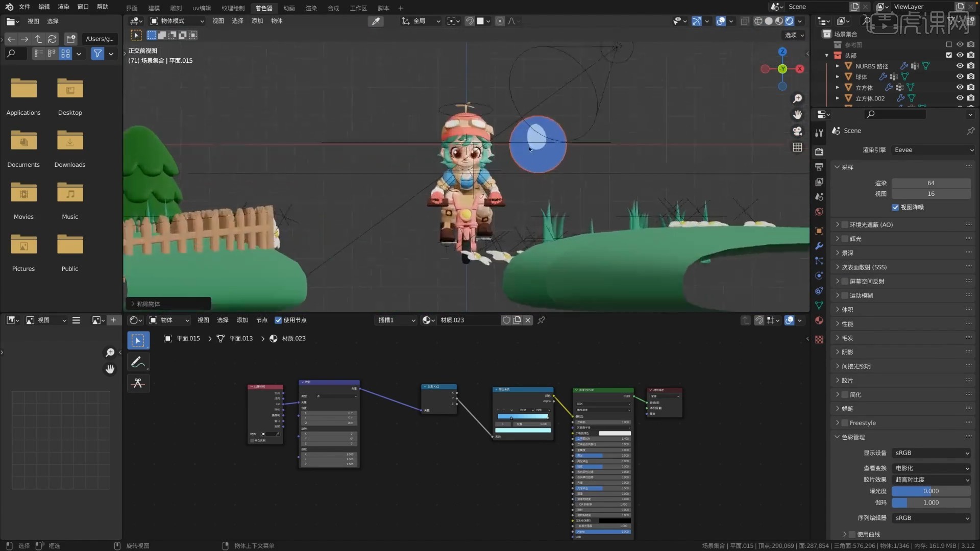This screenshot has width=980, height=551.
Task: Switch to material preview shading
Action: point(779,21)
